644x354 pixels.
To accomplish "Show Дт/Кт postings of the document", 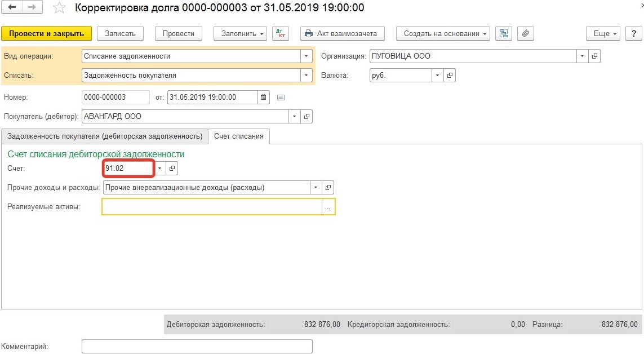I will [280, 33].
